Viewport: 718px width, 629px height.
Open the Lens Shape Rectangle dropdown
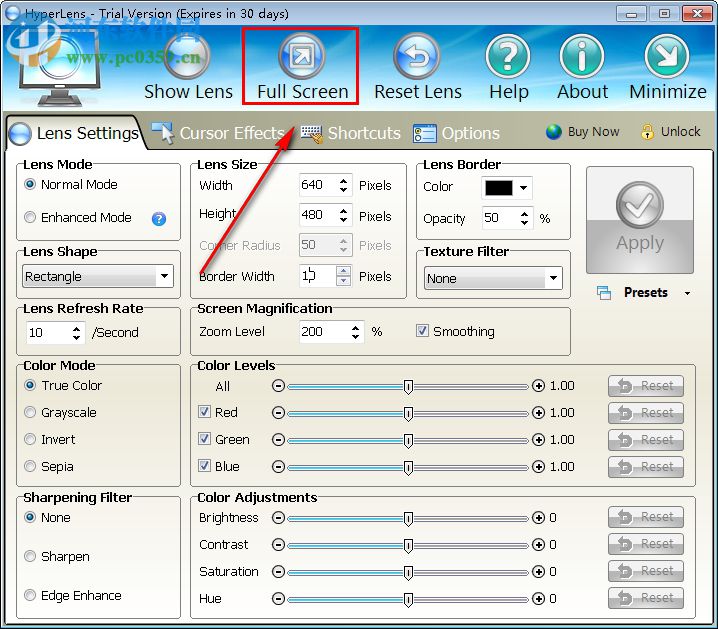[x=98, y=276]
